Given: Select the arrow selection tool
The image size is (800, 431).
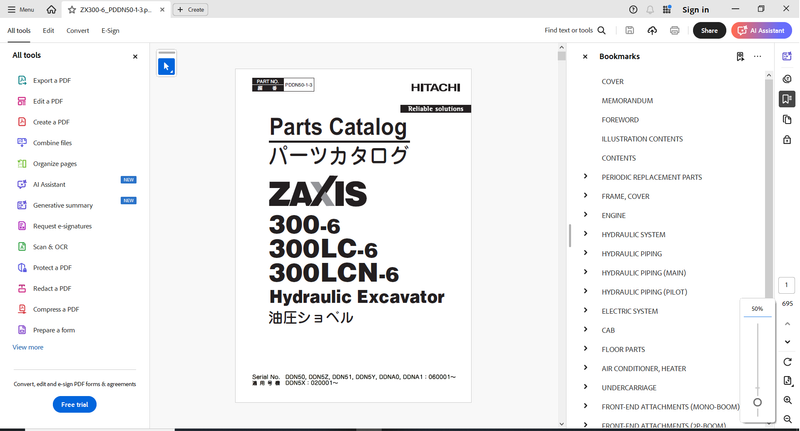Looking at the screenshot, I should (167, 67).
